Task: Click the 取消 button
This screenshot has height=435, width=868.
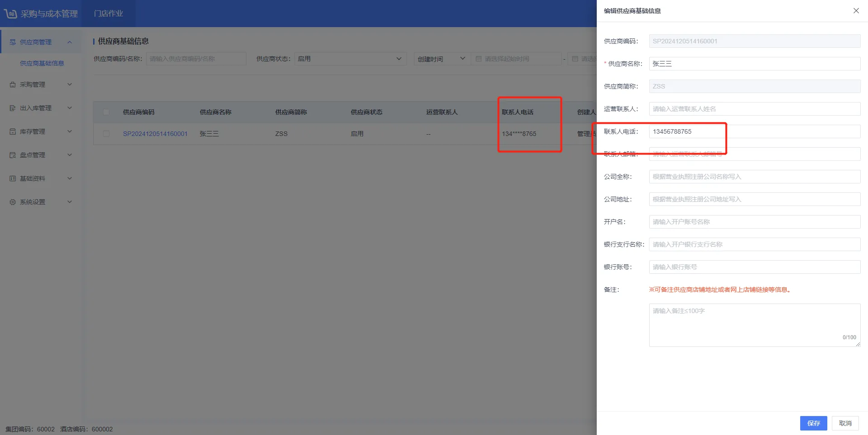Action: coord(845,423)
